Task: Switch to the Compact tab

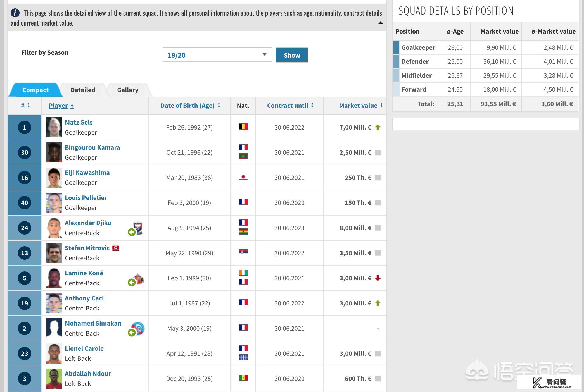Action: 35,90
